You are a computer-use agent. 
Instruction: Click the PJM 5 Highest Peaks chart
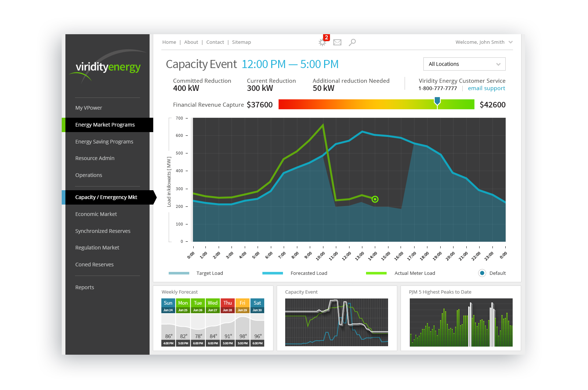pos(461,322)
